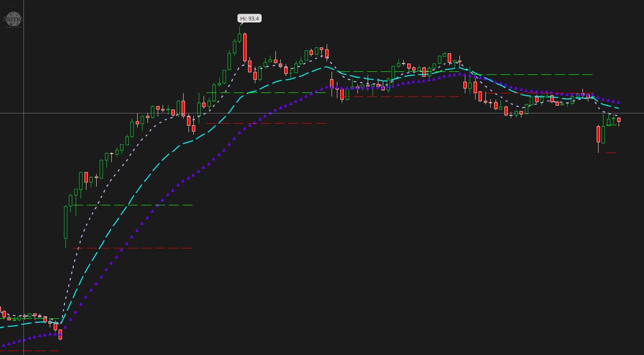
Task: Select the red candle at rightmost chart edge
Action: coord(619,121)
